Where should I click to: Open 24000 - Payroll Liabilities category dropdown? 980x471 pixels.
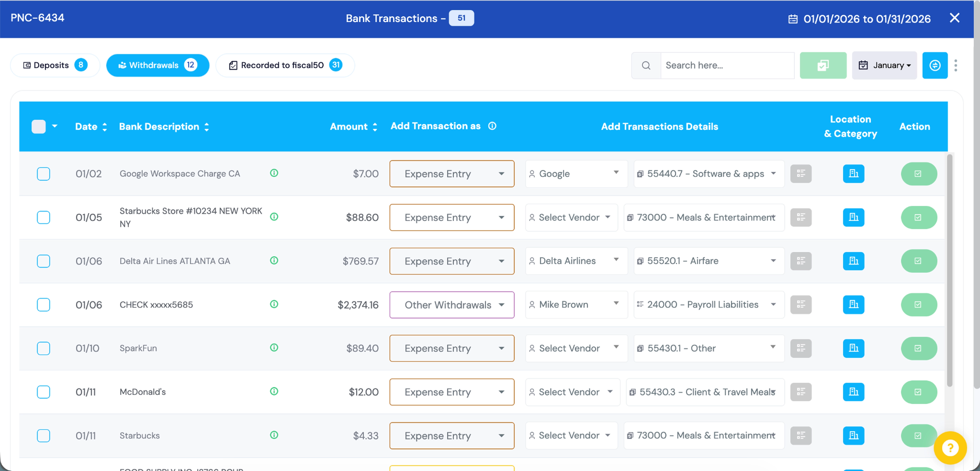[709, 304]
